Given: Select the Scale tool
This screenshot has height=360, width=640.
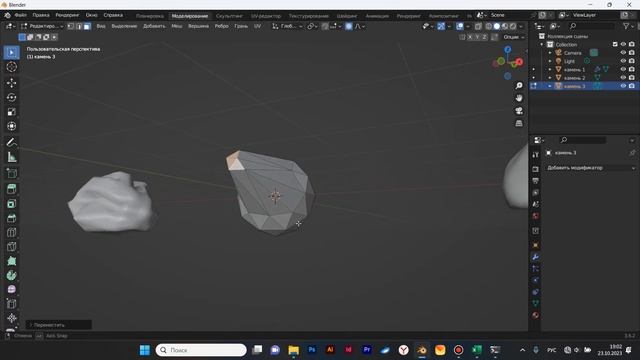Looking at the screenshot, I should pyautogui.click(x=11, y=112).
